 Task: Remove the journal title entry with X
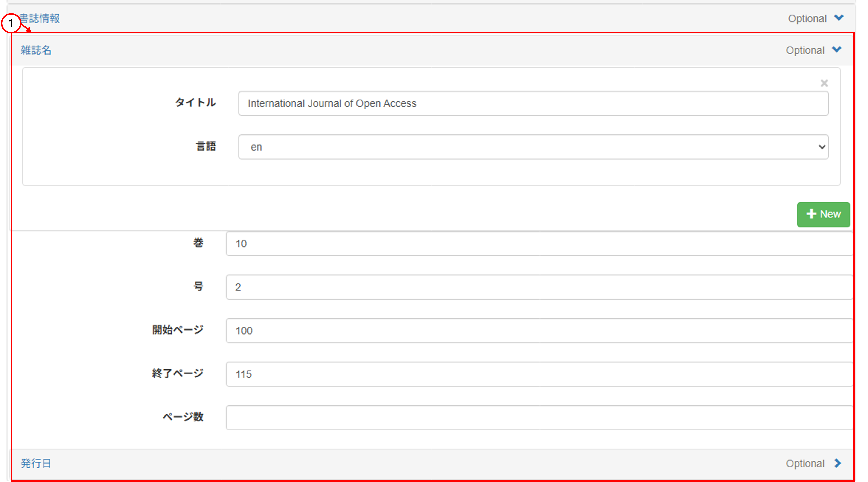[824, 83]
